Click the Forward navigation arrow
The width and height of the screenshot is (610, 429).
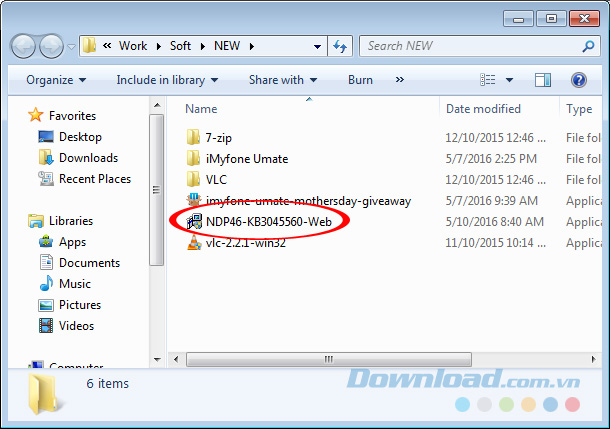click(x=51, y=46)
